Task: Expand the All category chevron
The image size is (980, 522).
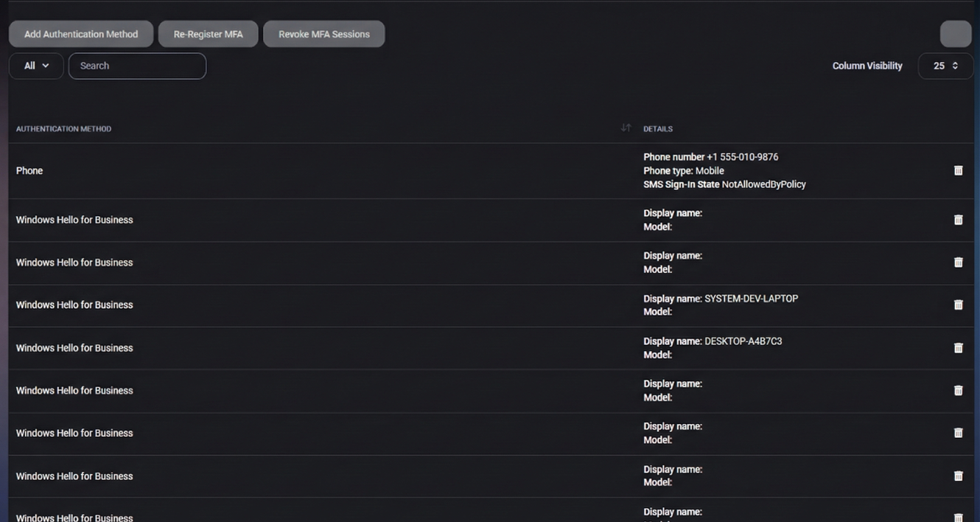Action: pos(44,66)
